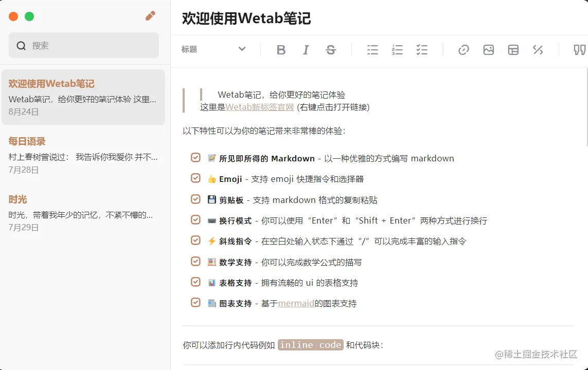Click the 搜索 search input field
The width and height of the screenshot is (588, 370).
[84, 45]
